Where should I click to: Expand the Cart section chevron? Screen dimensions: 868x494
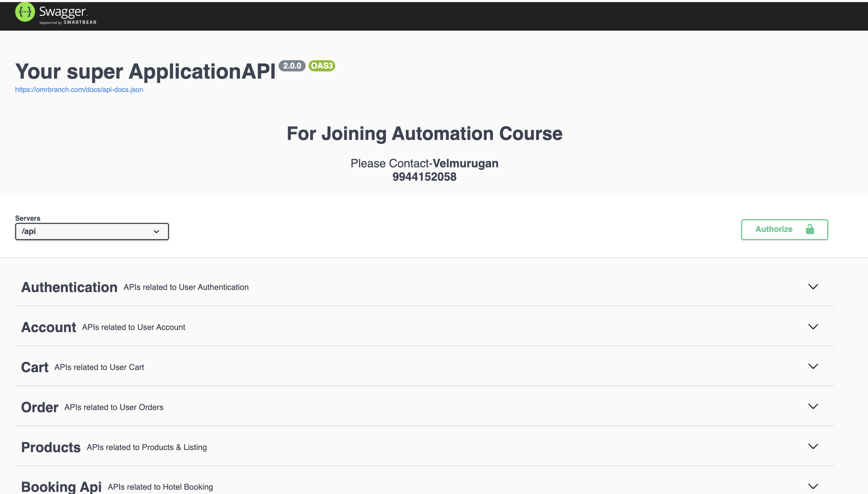point(813,366)
